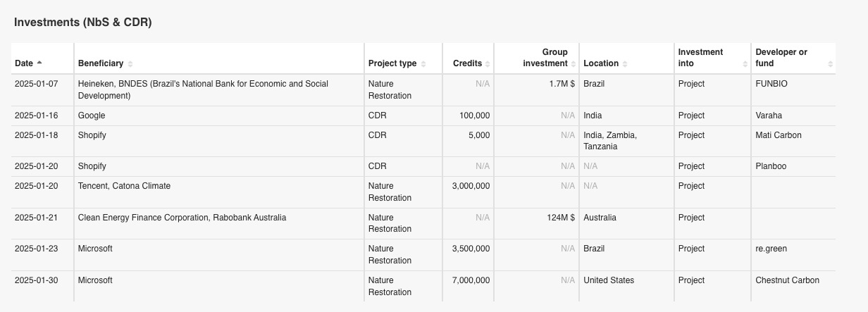Click the Investment into sort icon
868x312 pixels.
[x=745, y=63]
